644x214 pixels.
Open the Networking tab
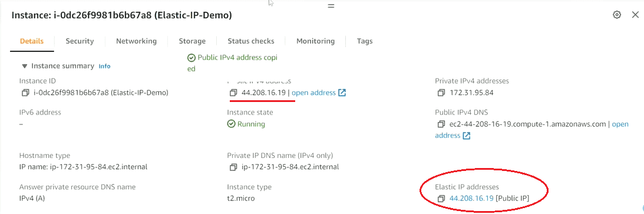(x=136, y=41)
